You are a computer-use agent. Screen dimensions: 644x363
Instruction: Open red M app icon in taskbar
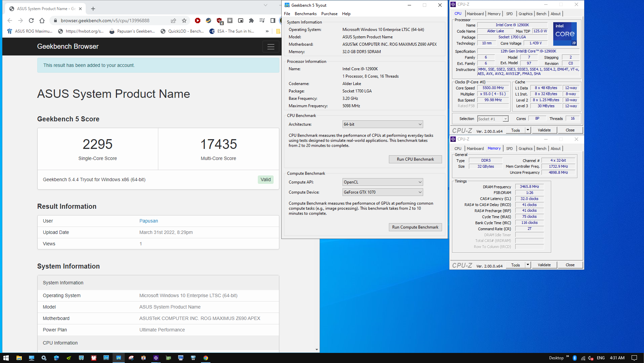coord(94,358)
